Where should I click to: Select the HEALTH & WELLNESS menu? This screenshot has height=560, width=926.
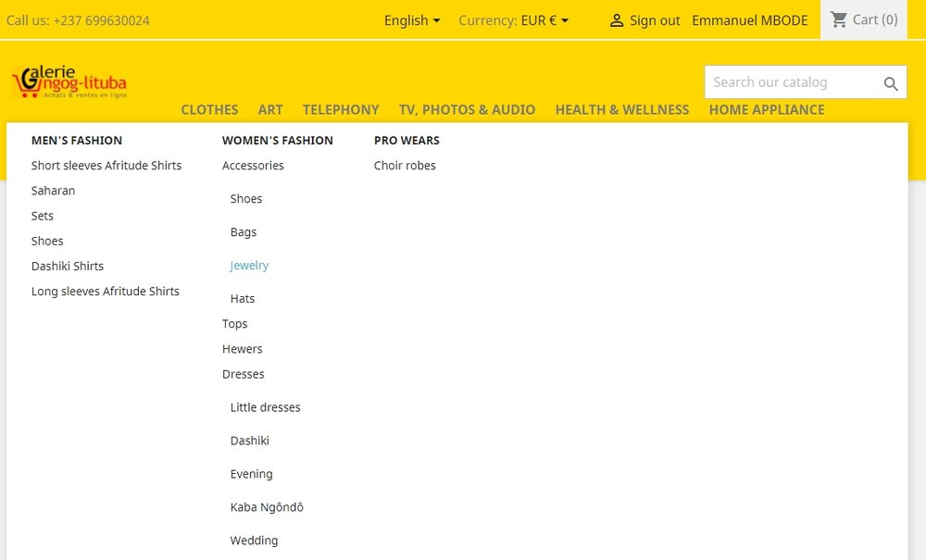click(x=621, y=109)
